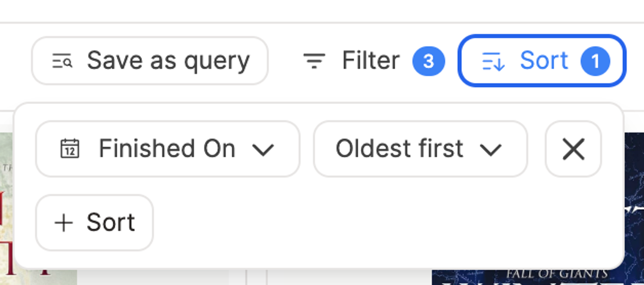Click the blue Filter count badge showing 3
The image size is (644, 285).
(429, 61)
